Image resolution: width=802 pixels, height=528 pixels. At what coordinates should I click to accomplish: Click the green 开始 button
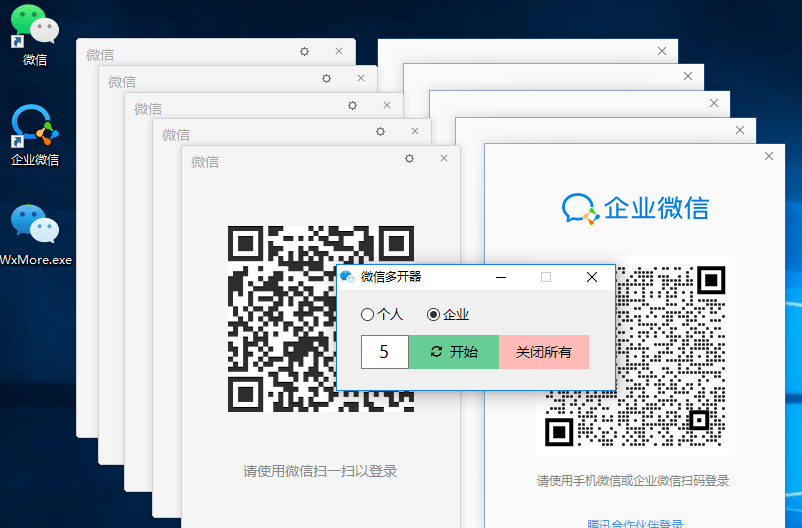point(454,352)
